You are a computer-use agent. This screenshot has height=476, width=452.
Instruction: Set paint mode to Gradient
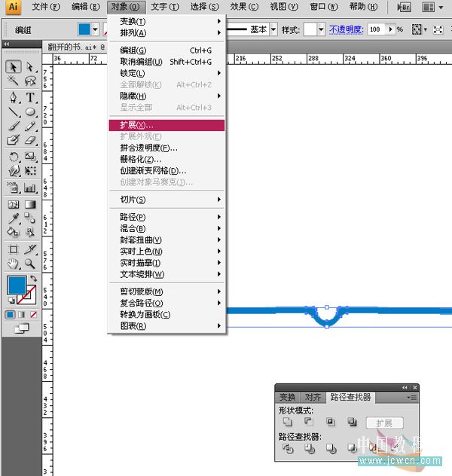pos(22,315)
